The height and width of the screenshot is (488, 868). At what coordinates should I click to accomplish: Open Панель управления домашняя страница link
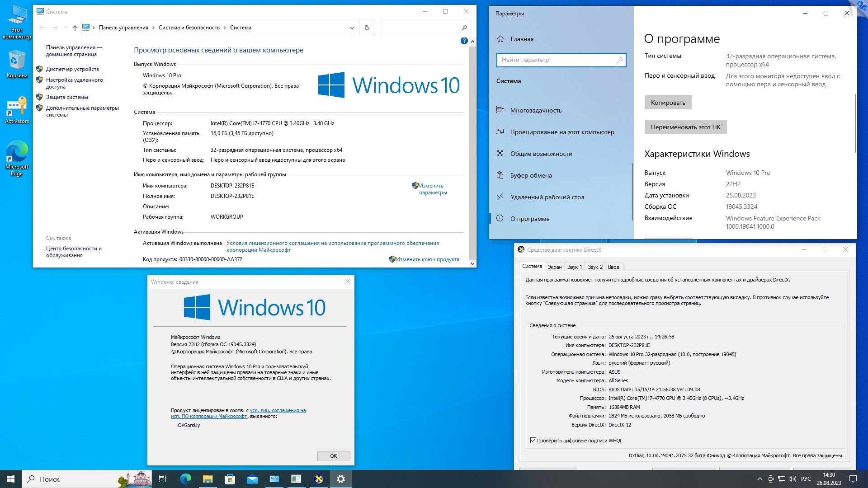74,51
